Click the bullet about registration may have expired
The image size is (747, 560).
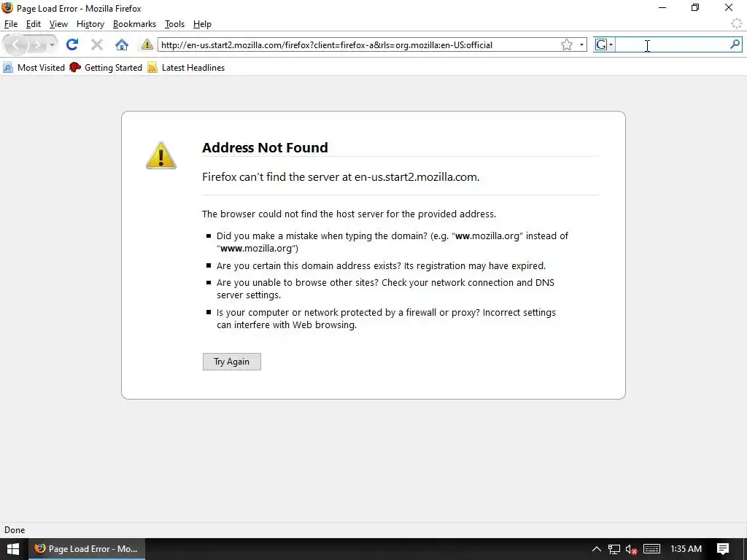[381, 265]
